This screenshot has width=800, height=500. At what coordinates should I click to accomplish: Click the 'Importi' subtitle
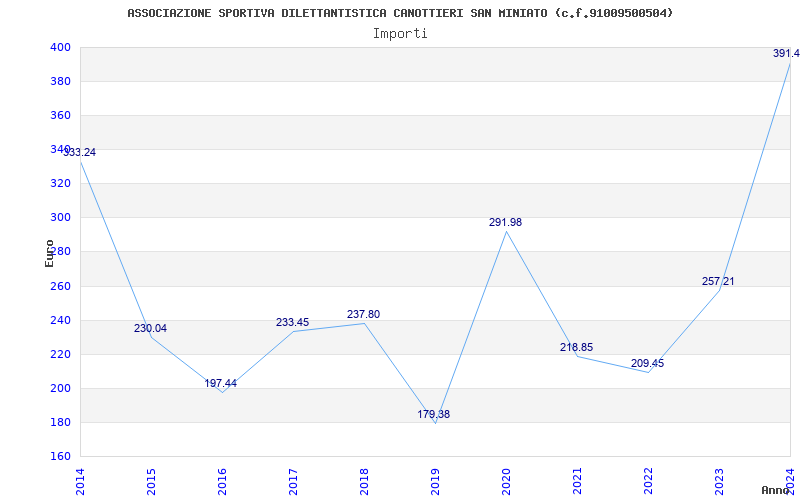point(400,34)
